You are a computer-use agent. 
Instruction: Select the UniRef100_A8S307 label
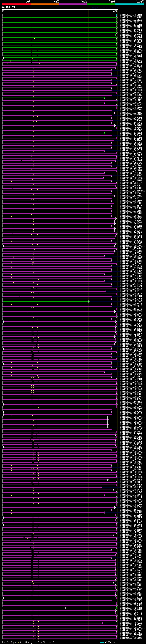click(x=131, y=578)
